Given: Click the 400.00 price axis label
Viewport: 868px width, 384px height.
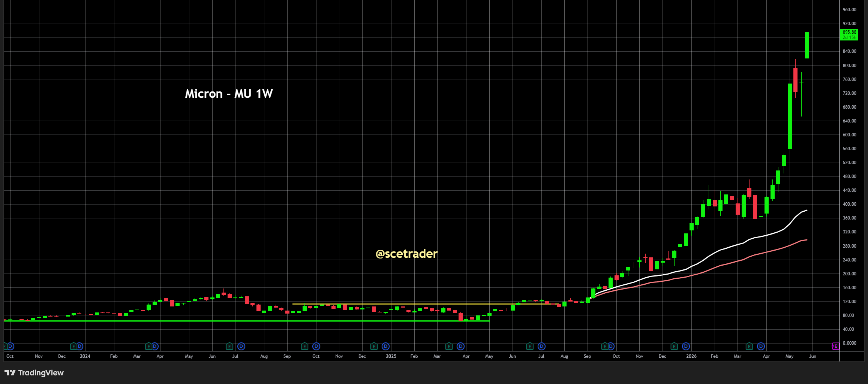Looking at the screenshot, I should click(849, 204).
